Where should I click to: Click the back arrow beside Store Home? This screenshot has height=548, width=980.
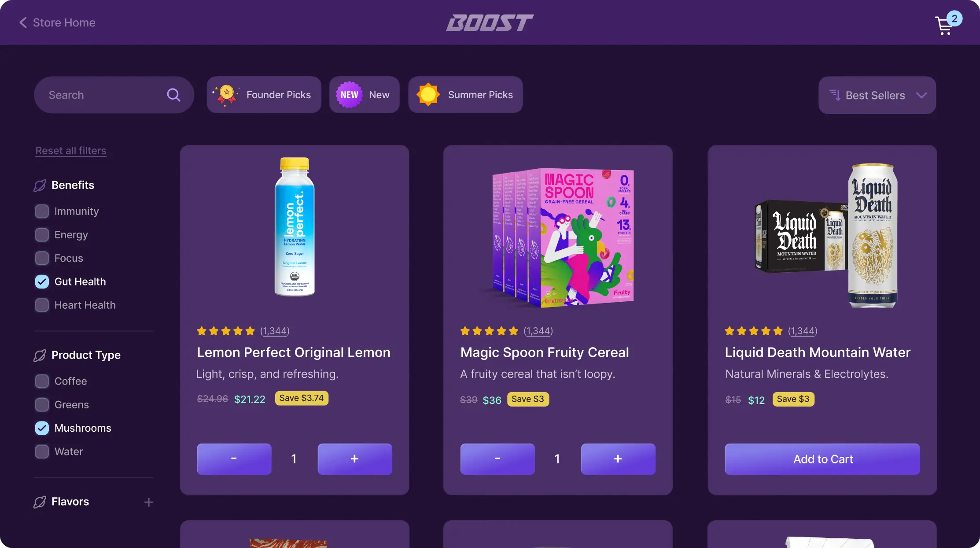click(x=23, y=22)
